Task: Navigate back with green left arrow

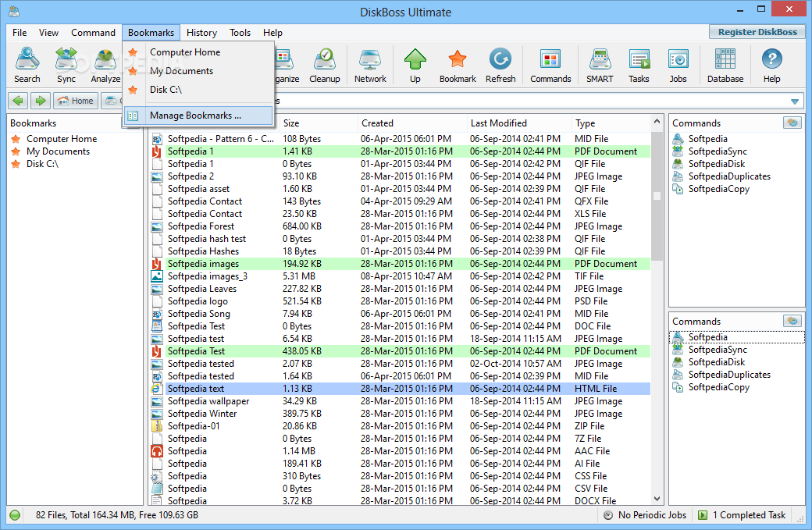Action: coord(18,101)
